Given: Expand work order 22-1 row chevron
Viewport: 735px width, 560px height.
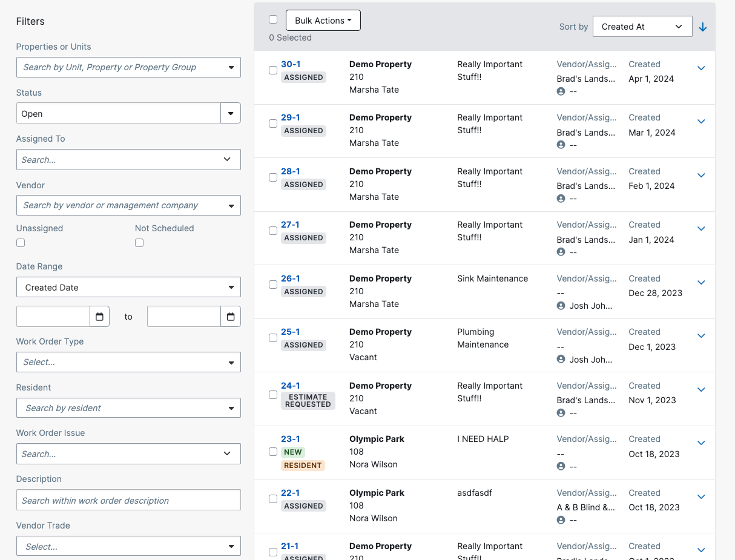Looking at the screenshot, I should [x=701, y=497].
